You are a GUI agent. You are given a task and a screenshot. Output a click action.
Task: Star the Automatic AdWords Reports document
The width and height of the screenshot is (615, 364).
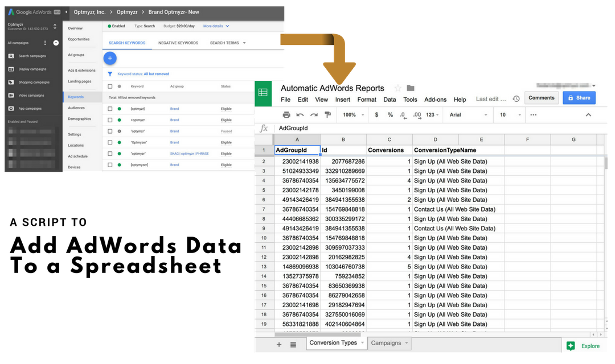(397, 88)
